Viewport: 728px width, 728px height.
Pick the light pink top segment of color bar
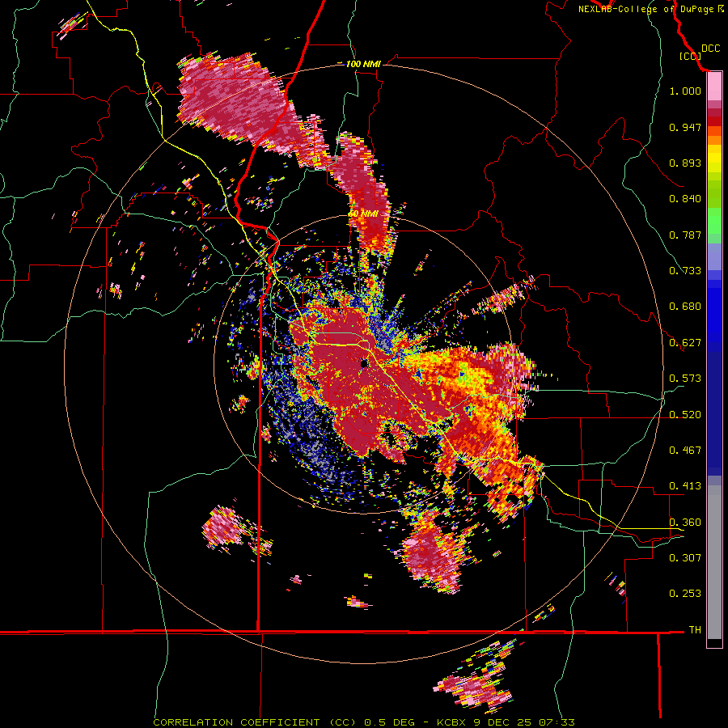click(x=714, y=87)
